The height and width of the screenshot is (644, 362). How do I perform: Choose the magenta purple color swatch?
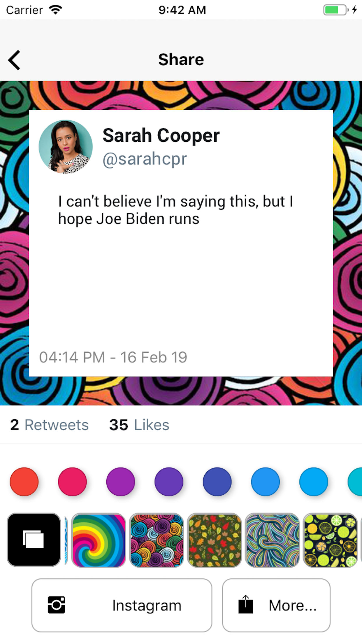click(x=121, y=482)
